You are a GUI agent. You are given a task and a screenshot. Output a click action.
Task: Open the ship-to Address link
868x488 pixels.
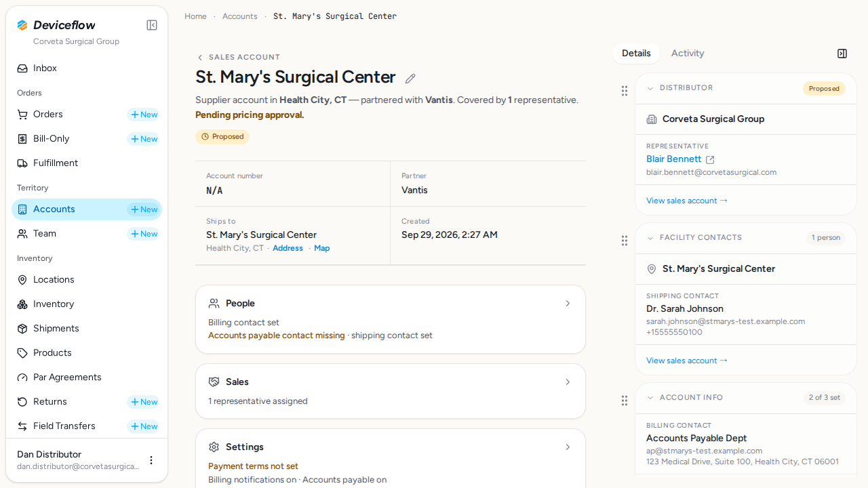288,249
